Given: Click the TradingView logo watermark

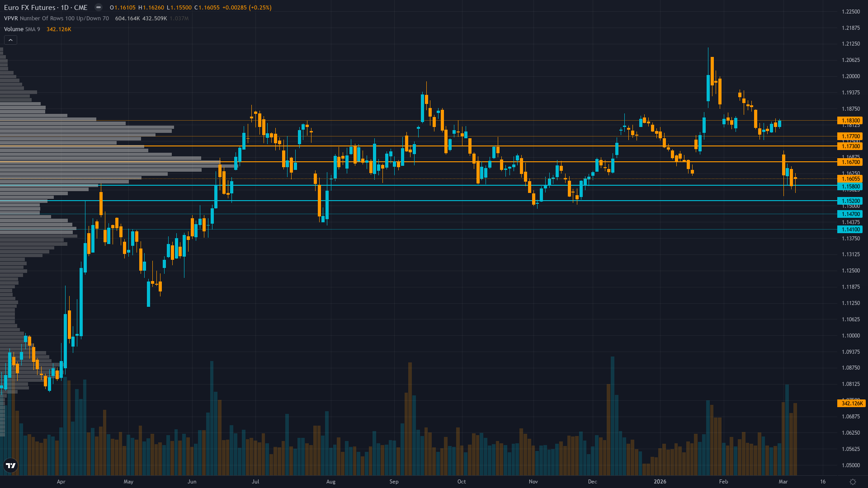Looking at the screenshot, I should (x=11, y=465).
